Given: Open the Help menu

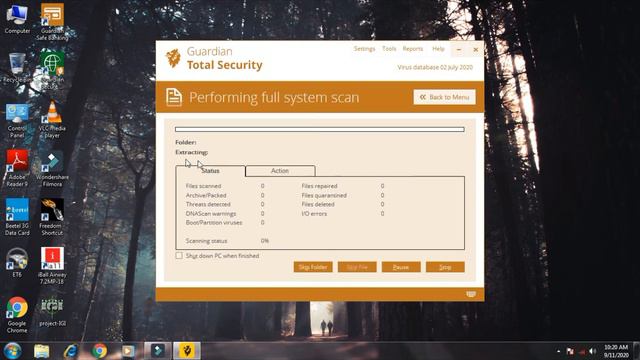Looking at the screenshot, I should tap(438, 49).
